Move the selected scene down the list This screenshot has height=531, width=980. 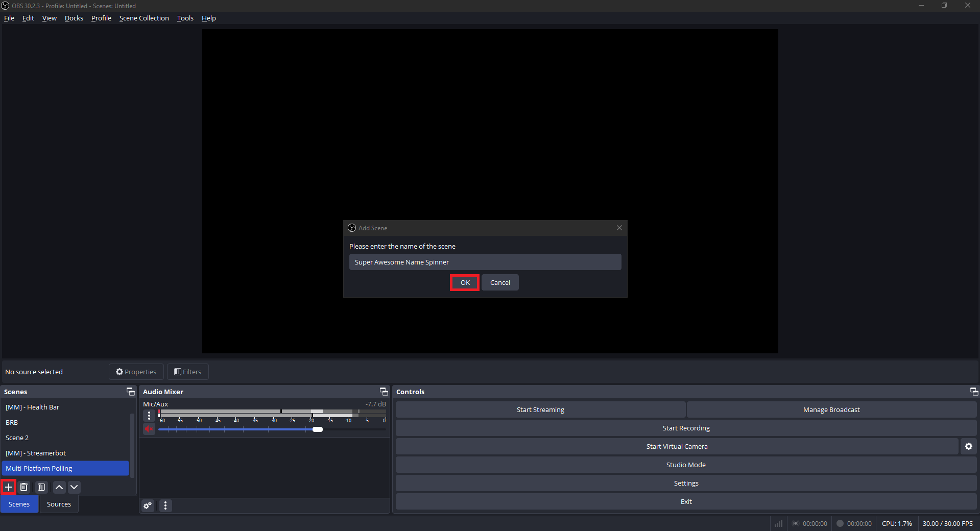pyautogui.click(x=74, y=487)
